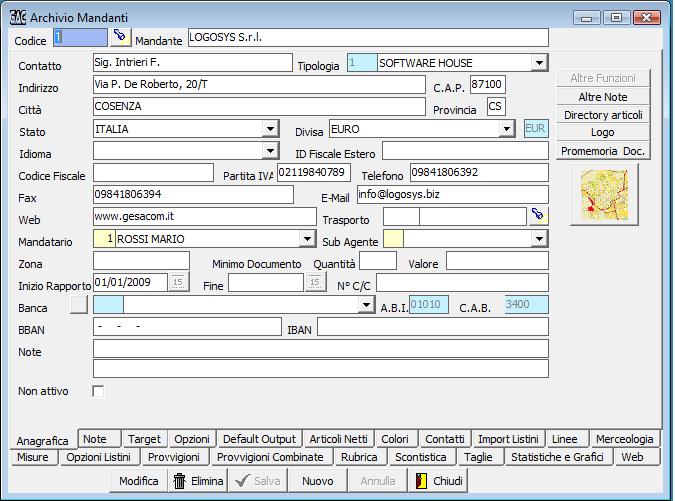Expand the Divisa currency dropdown

[x=506, y=128]
